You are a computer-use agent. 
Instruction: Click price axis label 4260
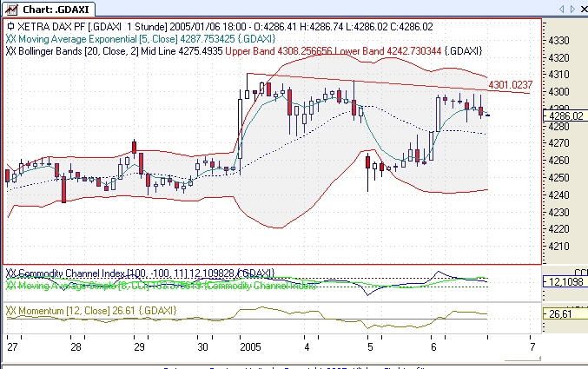(x=558, y=161)
